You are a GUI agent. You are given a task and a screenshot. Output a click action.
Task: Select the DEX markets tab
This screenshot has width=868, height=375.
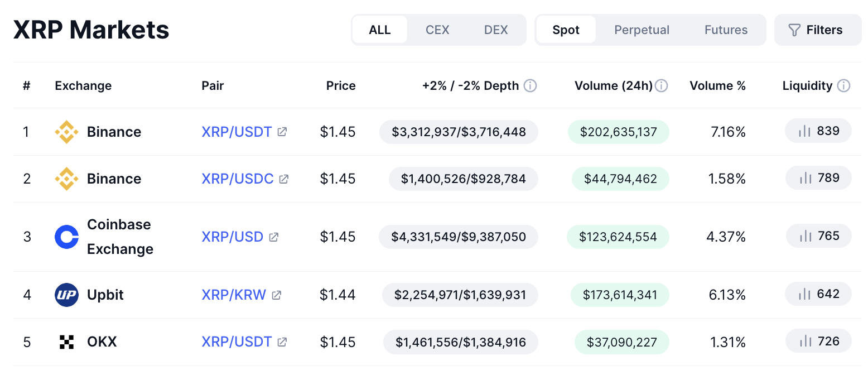495,30
